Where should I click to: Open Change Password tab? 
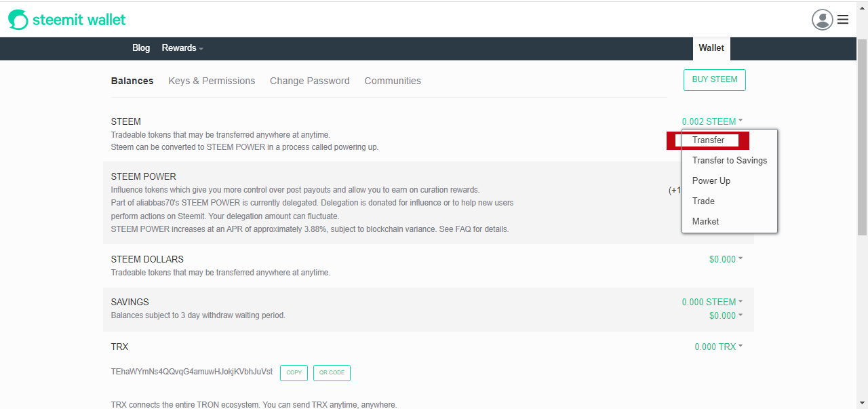(x=310, y=81)
